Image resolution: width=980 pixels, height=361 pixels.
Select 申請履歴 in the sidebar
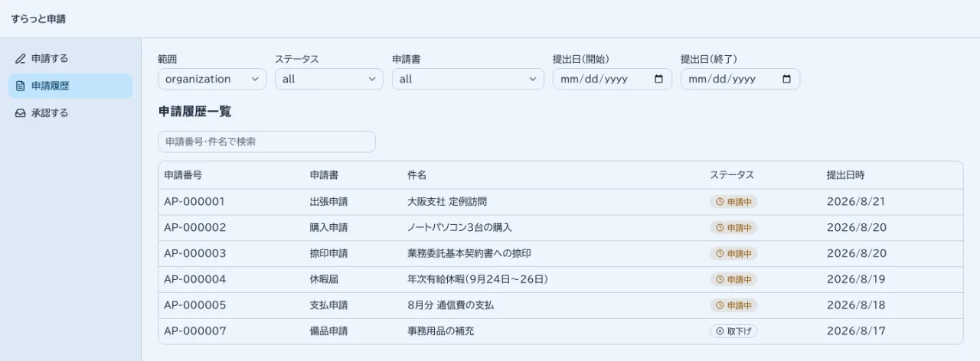point(70,86)
